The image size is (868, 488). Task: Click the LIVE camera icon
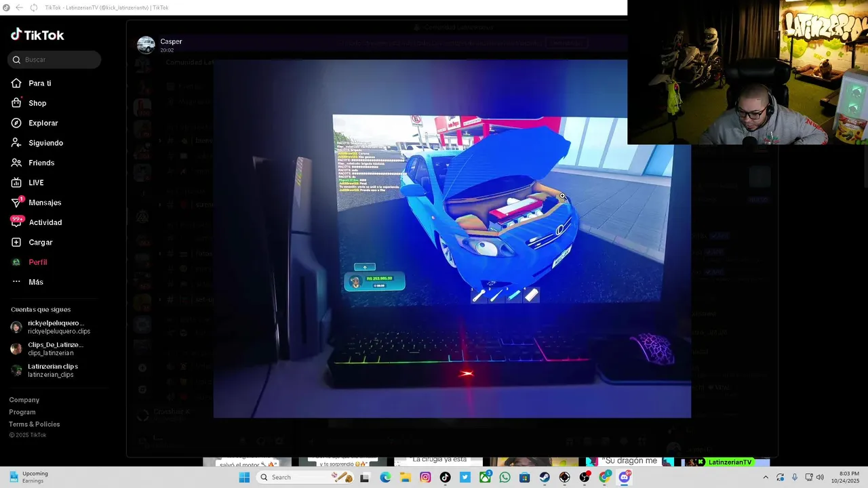(x=16, y=182)
